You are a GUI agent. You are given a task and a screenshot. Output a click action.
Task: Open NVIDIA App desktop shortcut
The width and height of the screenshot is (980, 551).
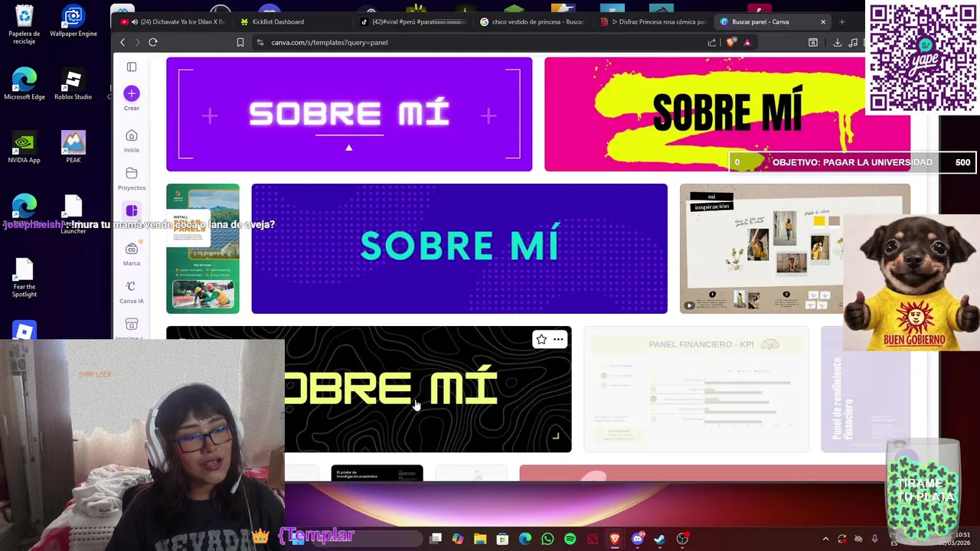coord(24,148)
